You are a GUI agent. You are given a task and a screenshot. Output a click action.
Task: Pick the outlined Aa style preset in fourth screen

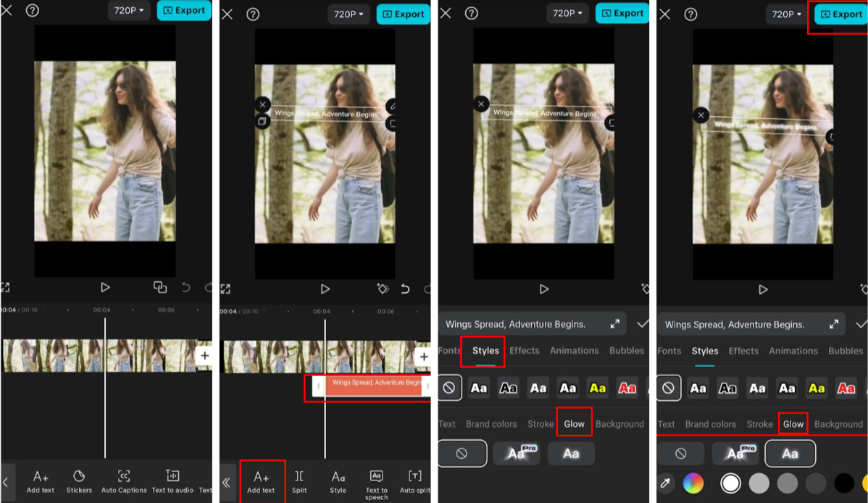tap(727, 388)
